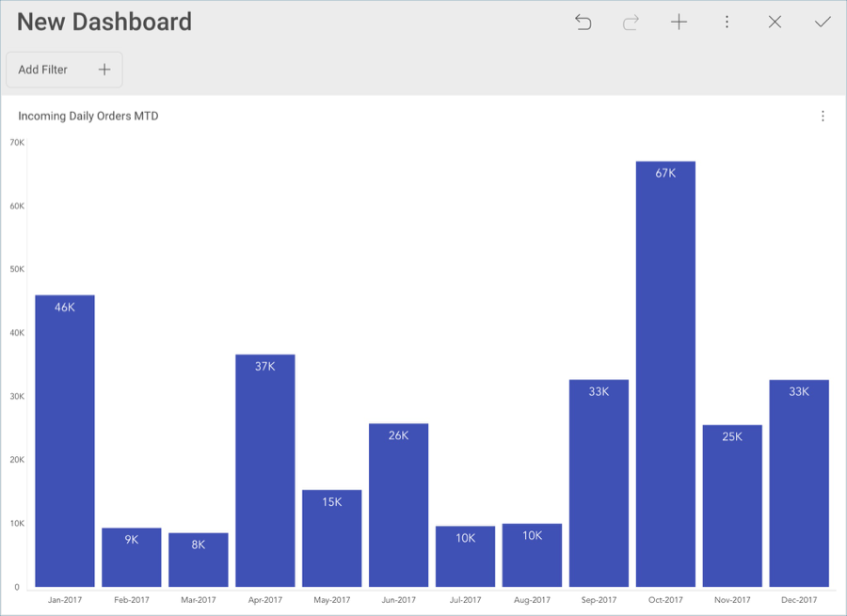
Task: Open the dashboard overflow menu in header
Action: 727,23
